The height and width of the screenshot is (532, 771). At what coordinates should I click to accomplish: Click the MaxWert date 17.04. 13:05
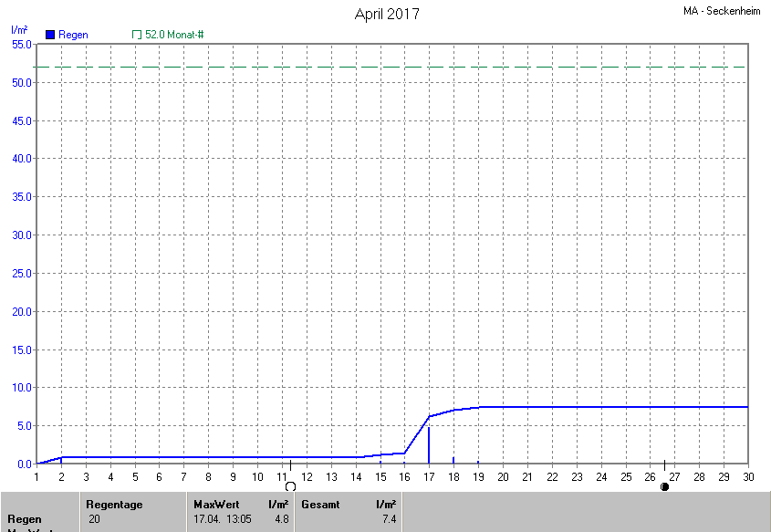pyautogui.click(x=223, y=518)
